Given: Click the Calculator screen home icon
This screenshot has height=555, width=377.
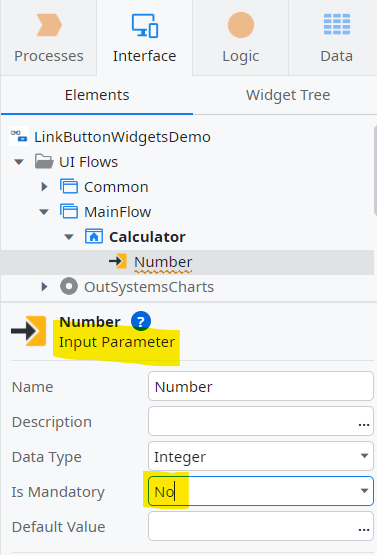Looking at the screenshot, I should point(94,236).
